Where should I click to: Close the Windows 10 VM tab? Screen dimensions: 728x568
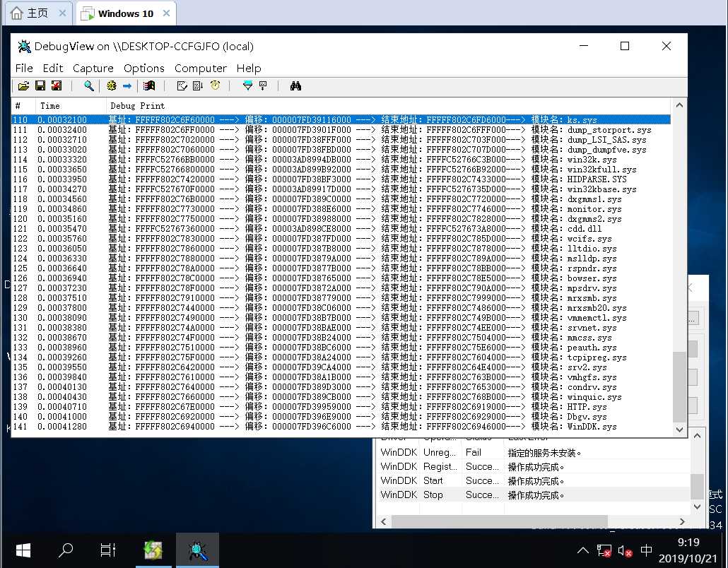pos(166,13)
